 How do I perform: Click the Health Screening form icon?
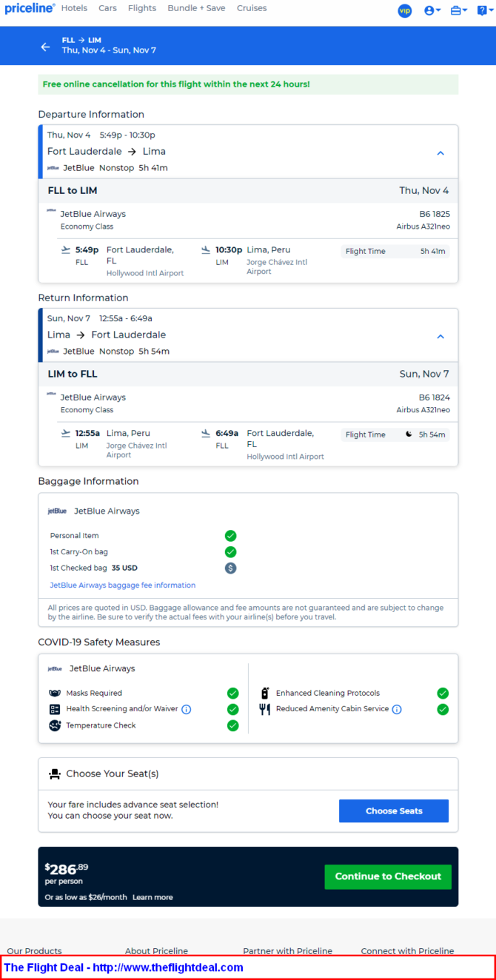[x=55, y=709]
